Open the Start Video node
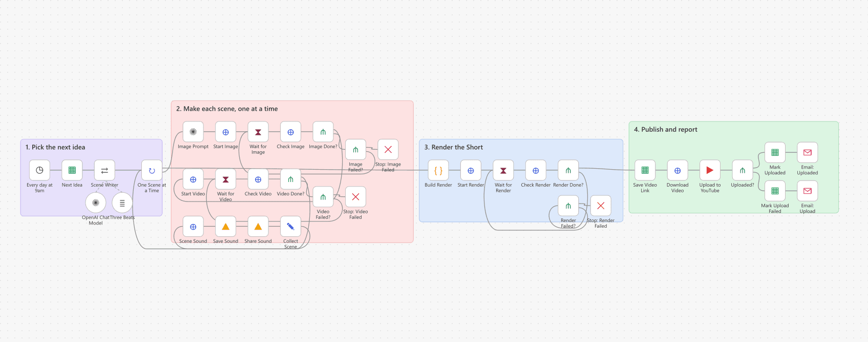The height and width of the screenshot is (342, 868). click(193, 179)
